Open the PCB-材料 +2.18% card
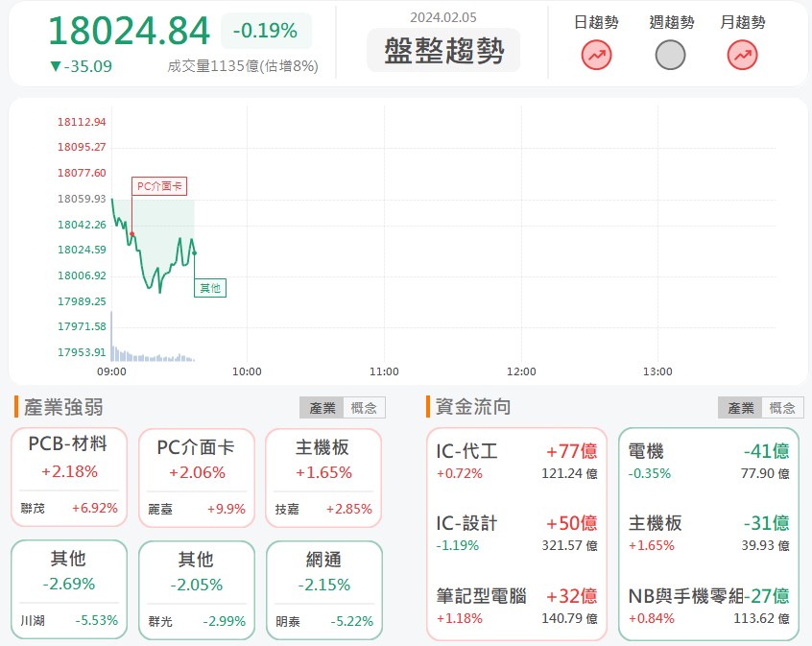812x646 pixels. [x=69, y=477]
